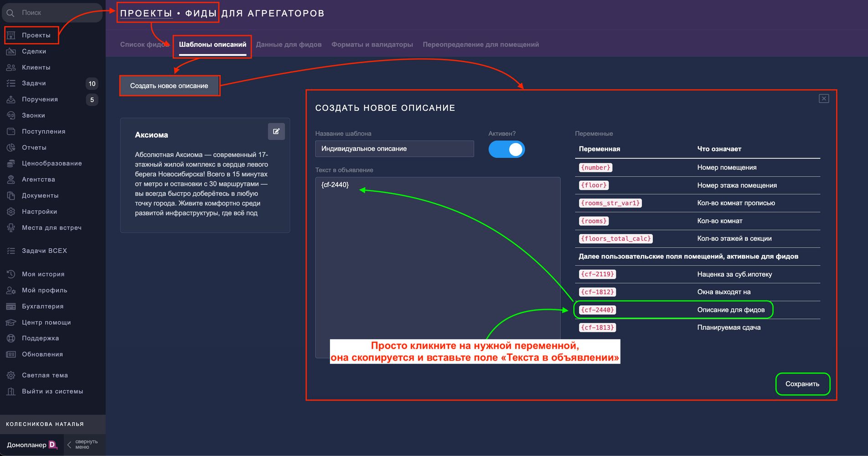868x456 pixels.
Task: Click the text Номер помещения
Action: pos(727,167)
